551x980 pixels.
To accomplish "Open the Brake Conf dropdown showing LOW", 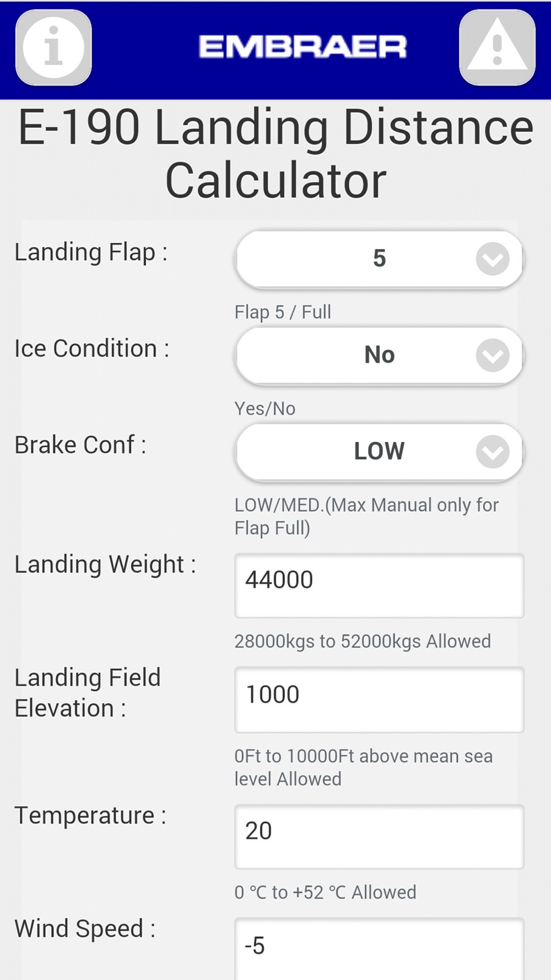I will pos(379,451).
